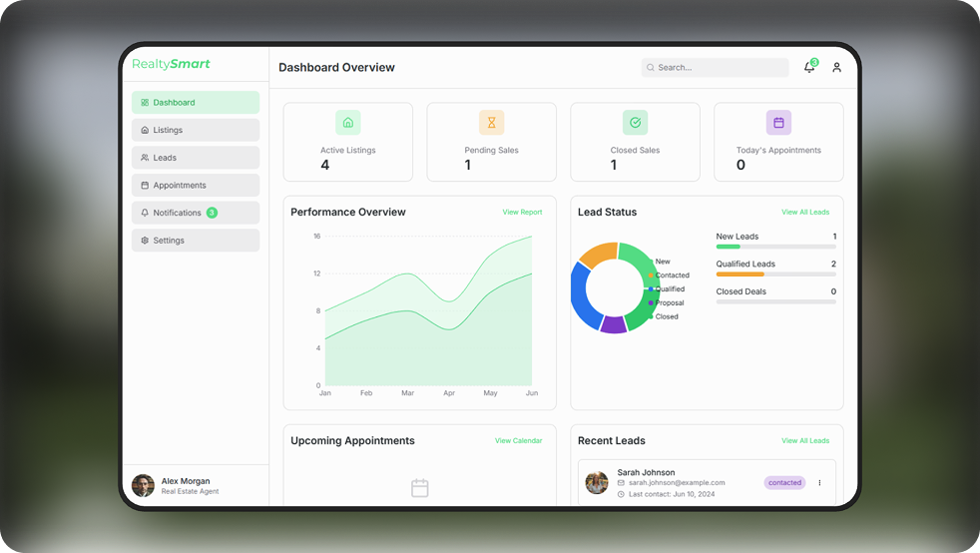Open the View Calendar link

[x=518, y=441]
